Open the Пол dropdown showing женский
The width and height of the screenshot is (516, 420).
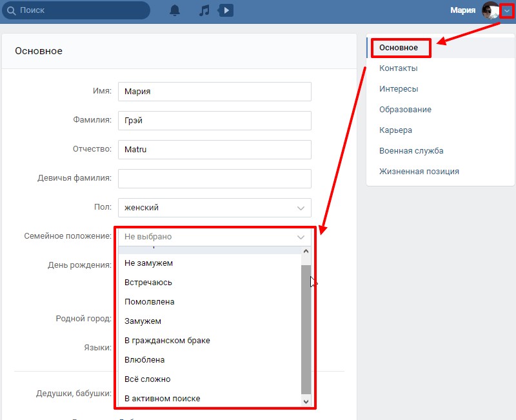coord(215,208)
